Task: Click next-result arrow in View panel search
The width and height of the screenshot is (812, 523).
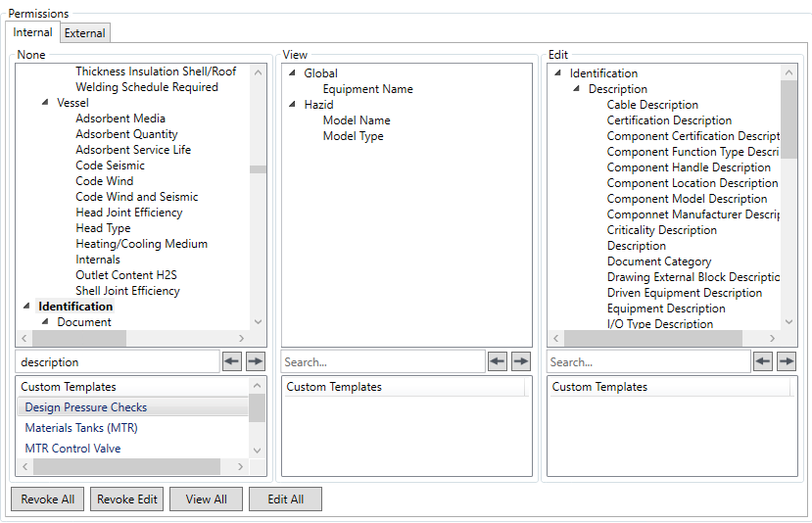Action: (x=521, y=361)
